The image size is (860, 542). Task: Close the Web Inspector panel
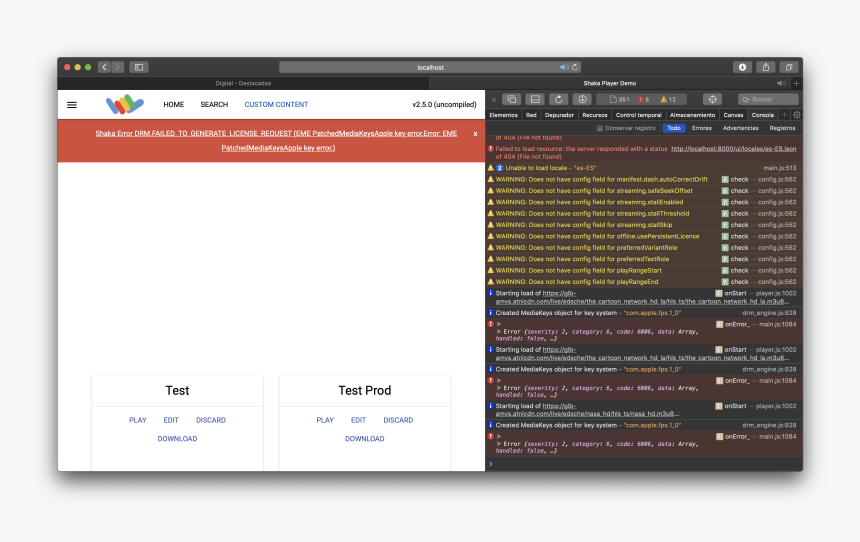[x=493, y=99]
